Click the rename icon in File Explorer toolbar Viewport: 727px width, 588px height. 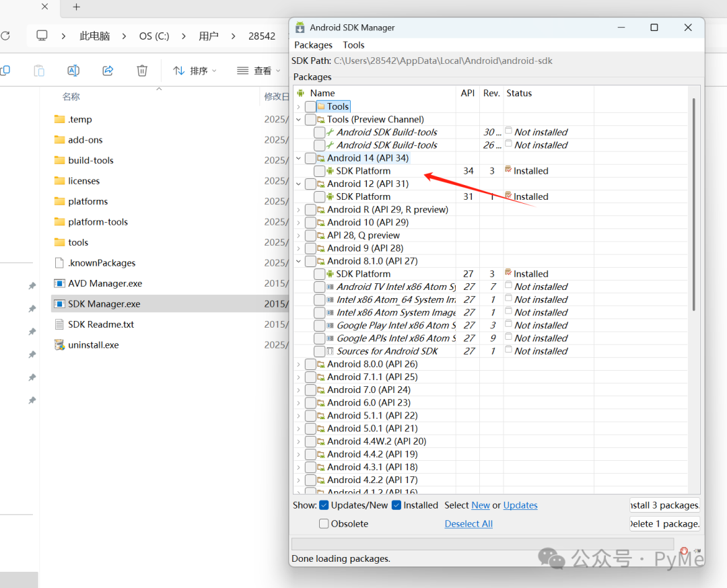[73, 71]
